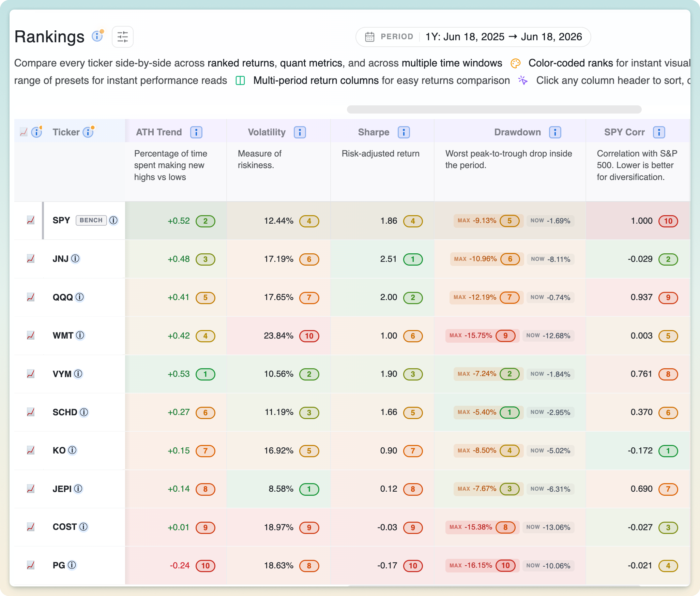Toggle the chart icon for KO row
The image size is (700, 596).
31,450
